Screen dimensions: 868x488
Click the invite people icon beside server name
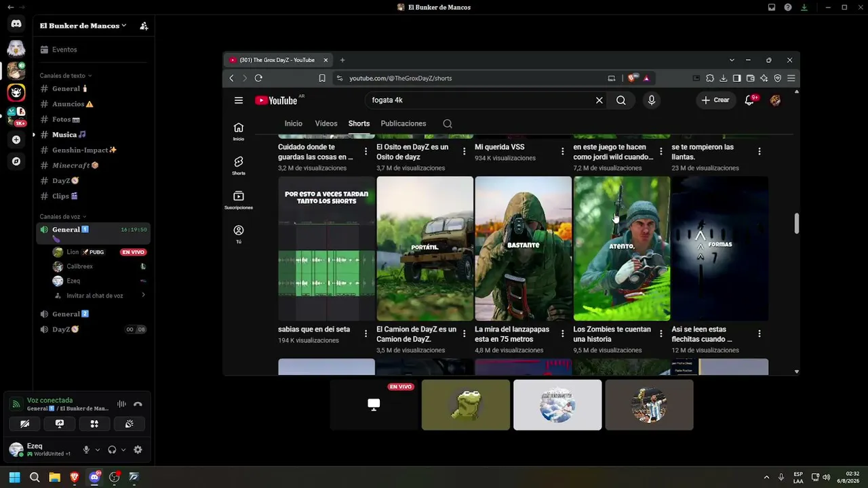point(144,26)
